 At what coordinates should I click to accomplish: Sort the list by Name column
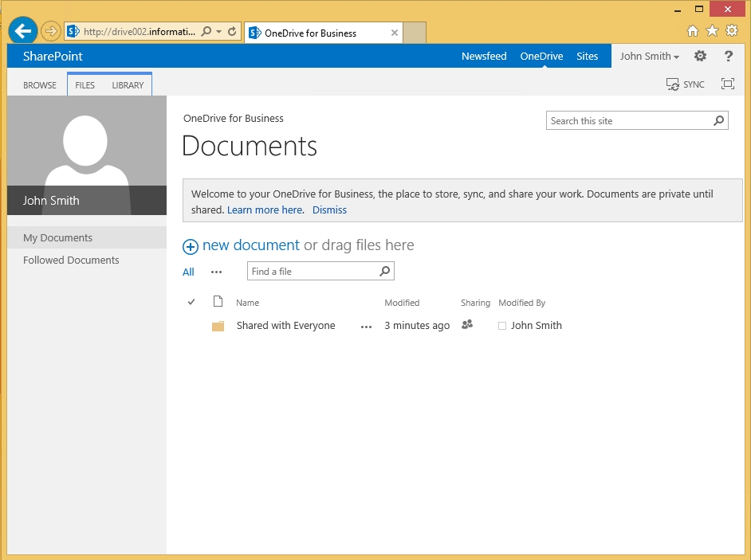pos(248,303)
